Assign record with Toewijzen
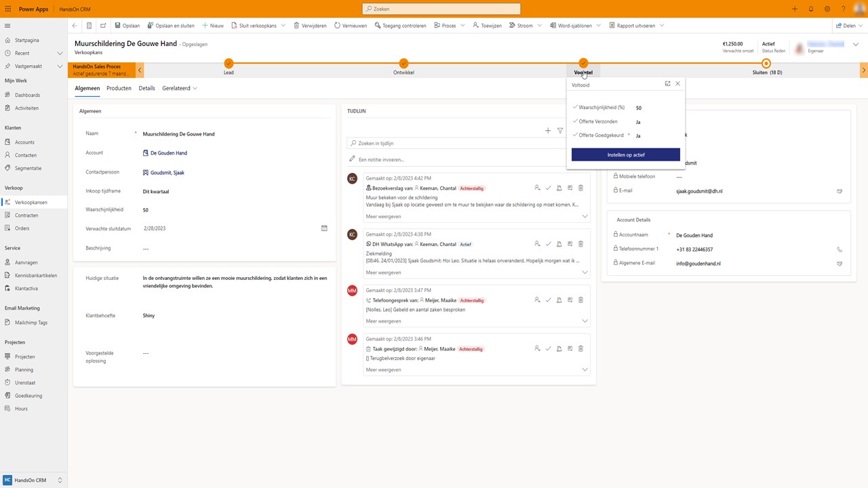This screenshot has height=488, width=868. click(x=487, y=26)
